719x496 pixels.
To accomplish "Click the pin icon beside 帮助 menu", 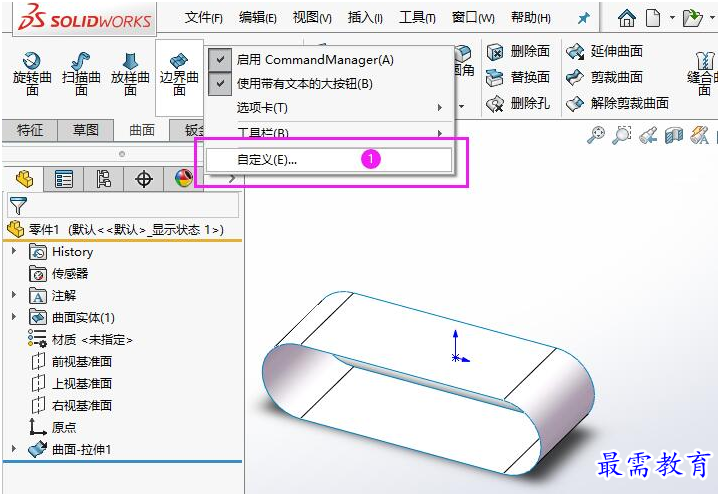I will (x=583, y=18).
